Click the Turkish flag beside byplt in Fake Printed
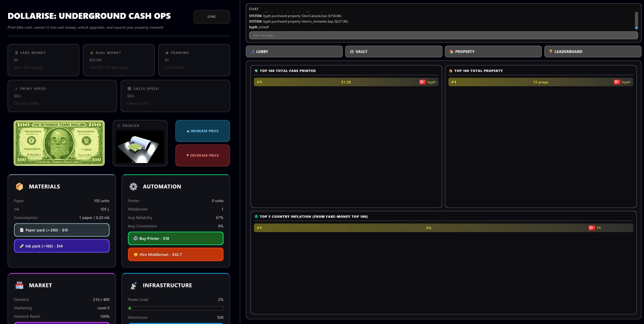644x324 pixels. pyautogui.click(x=422, y=82)
